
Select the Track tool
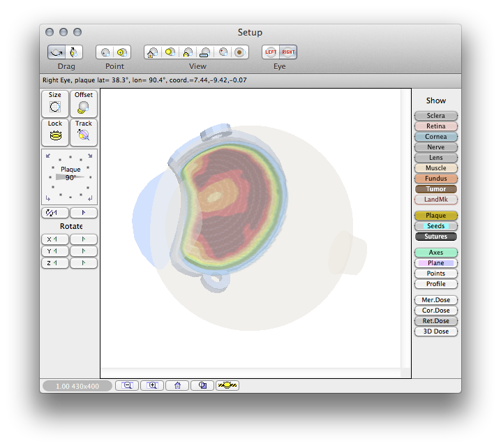coord(84,132)
